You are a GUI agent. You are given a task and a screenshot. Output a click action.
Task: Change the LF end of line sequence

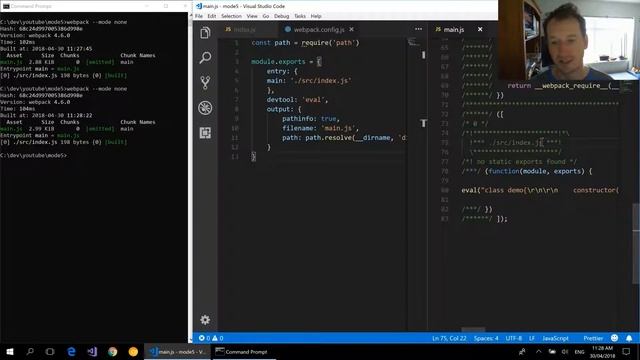[532, 338]
